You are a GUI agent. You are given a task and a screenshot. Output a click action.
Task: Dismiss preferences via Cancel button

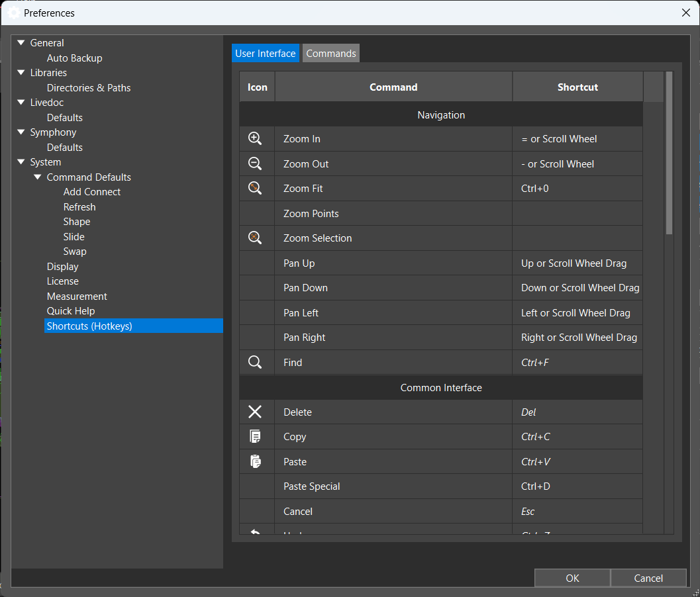click(x=648, y=578)
